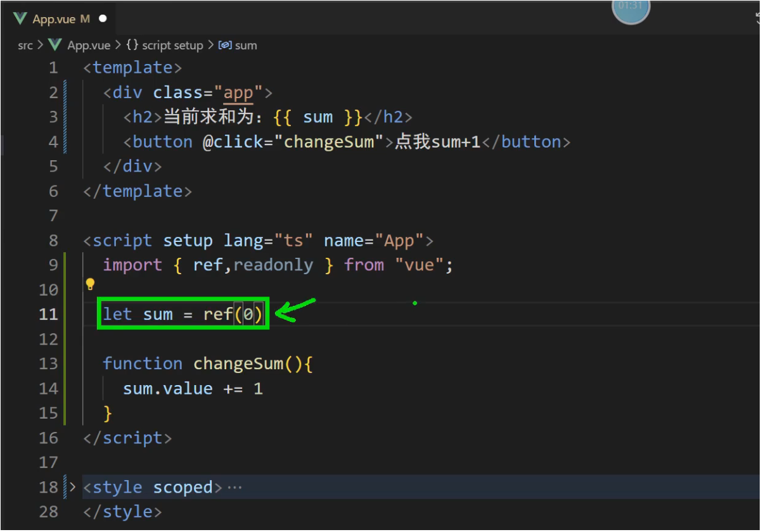Click changeSum in the function declaration
This screenshot has width=761, height=532.
(x=238, y=364)
